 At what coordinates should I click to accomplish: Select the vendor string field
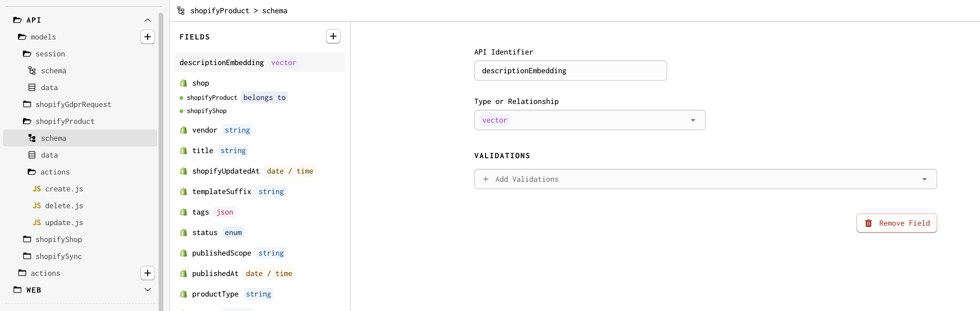coord(260,130)
